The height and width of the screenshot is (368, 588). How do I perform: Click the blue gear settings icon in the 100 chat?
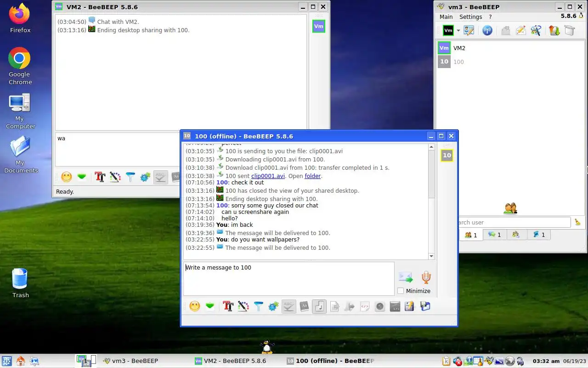tap(273, 306)
